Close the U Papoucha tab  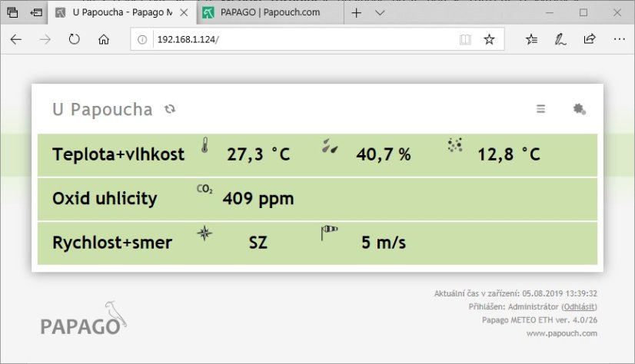click(x=184, y=12)
